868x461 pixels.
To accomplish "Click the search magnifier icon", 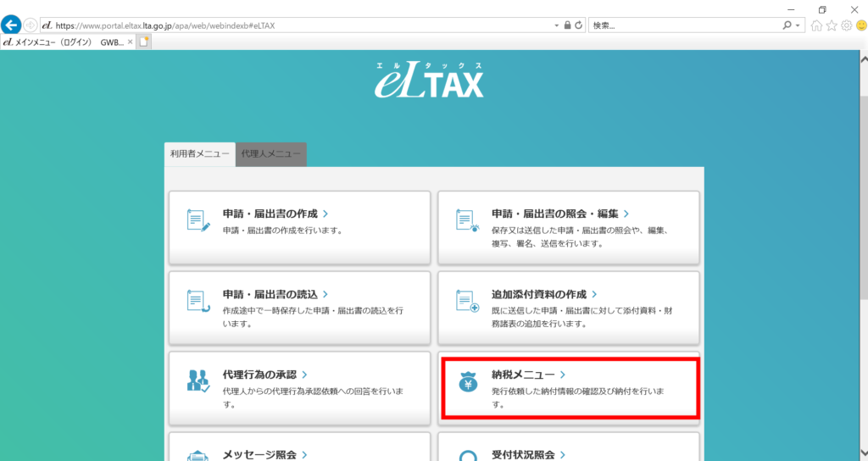I will pos(787,25).
